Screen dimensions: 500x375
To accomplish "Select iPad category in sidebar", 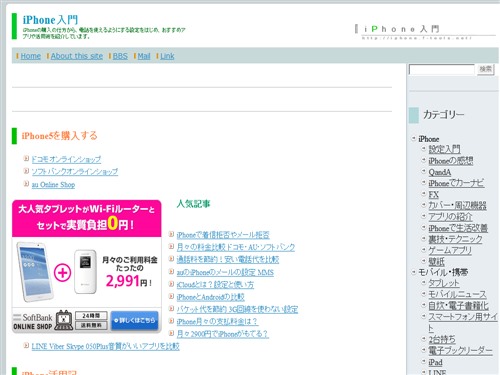I will 435,362.
